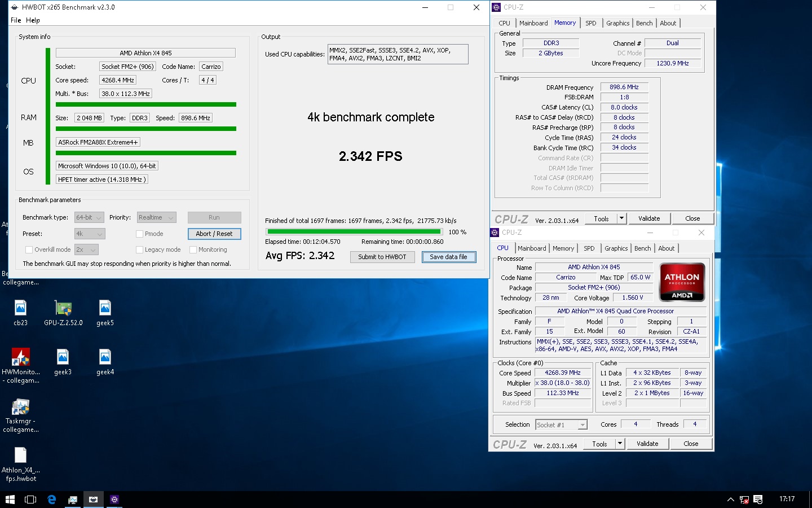Click the disabled Run button

tap(214, 217)
